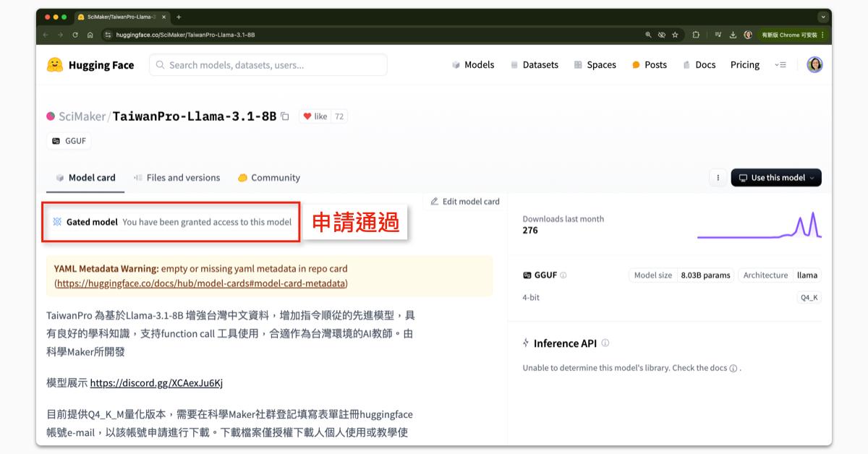868x454 pixels.
Task: Click TaiwanPro-Llama-3.1-8B model name
Action: (195, 116)
